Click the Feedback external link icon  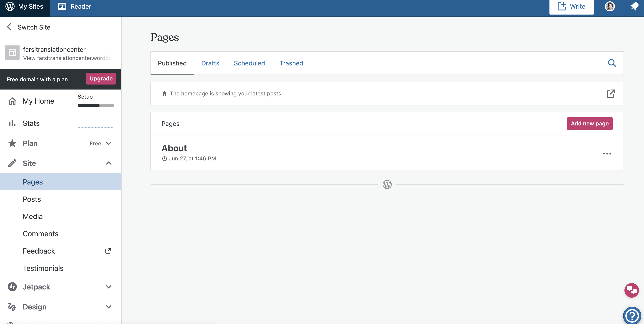point(108,251)
